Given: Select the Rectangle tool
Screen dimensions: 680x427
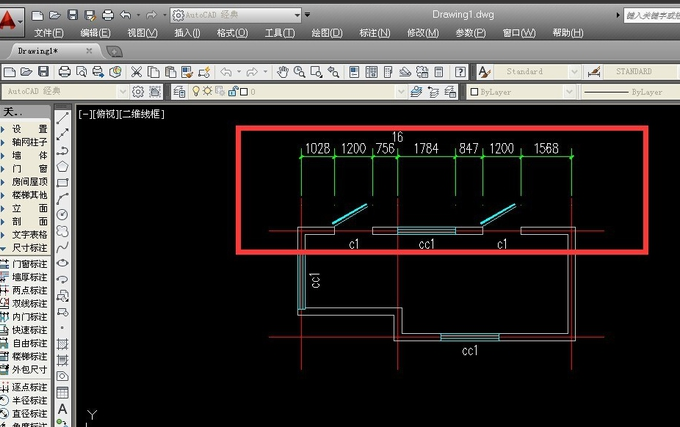Looking at the screenshot, I should (62, 183).
